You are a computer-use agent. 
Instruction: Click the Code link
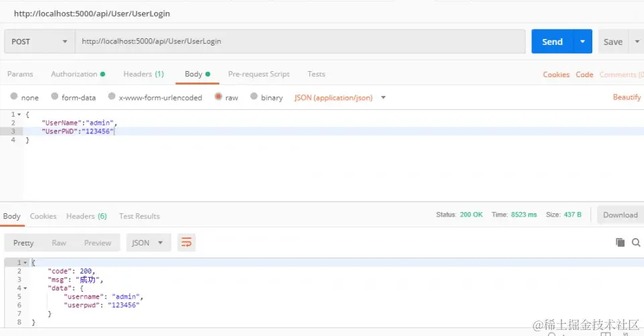584,74
